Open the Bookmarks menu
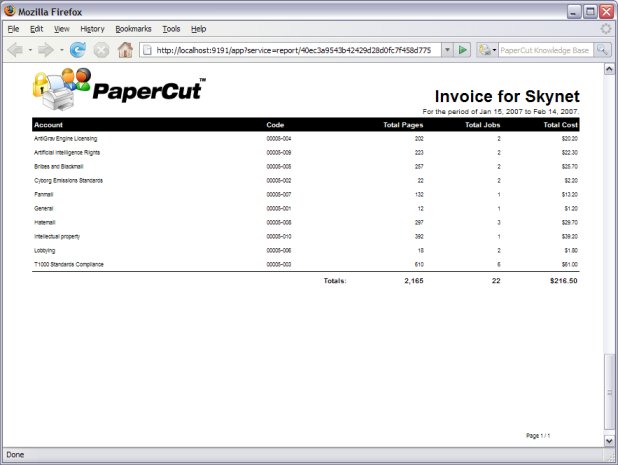Screen dimensions: 618x465 click(133, 29)
